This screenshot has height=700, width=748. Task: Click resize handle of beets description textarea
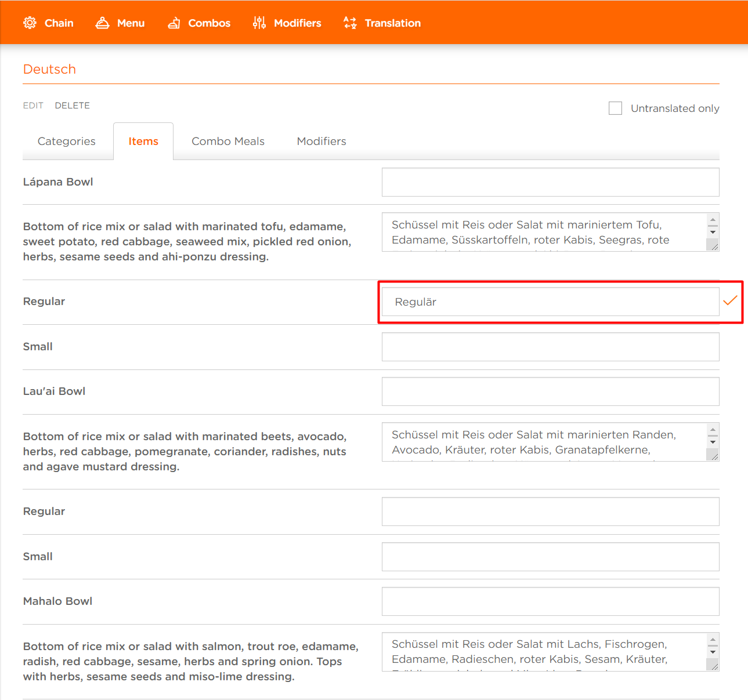tap(714, 456)
